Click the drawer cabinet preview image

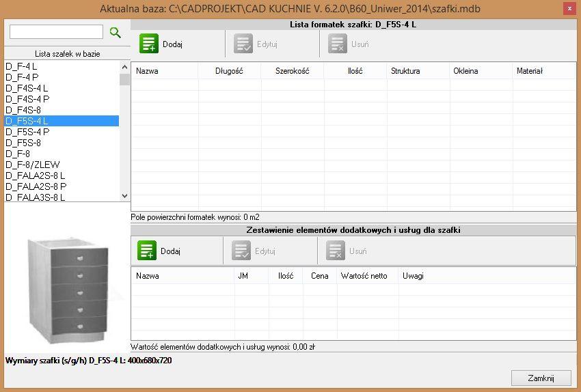coord(68,290)
